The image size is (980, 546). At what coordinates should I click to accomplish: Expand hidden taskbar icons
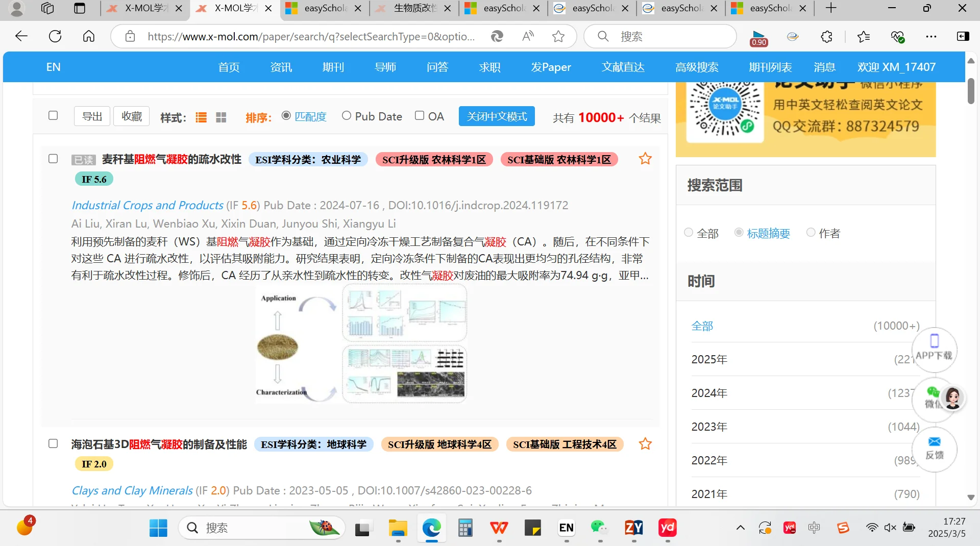[x=741, y=528]
